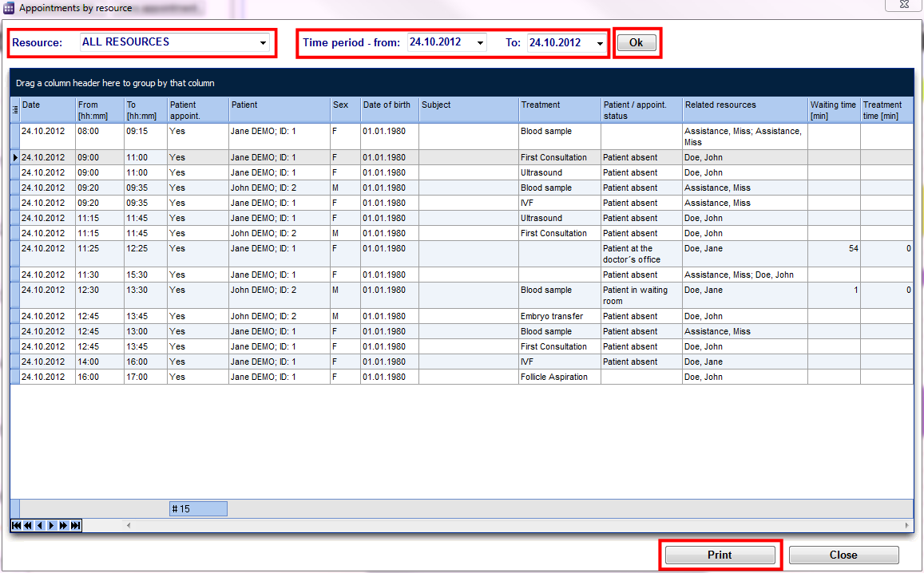Click the To time 17:00 cell
Screen dimensions: 924x573
pyautogui.click(x=145, y=377)
